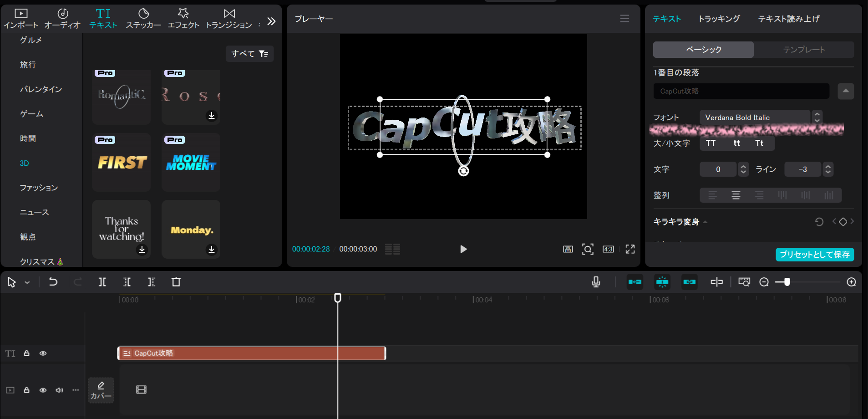Split clip at playhead
868x419 pixels.
(102, 282)
